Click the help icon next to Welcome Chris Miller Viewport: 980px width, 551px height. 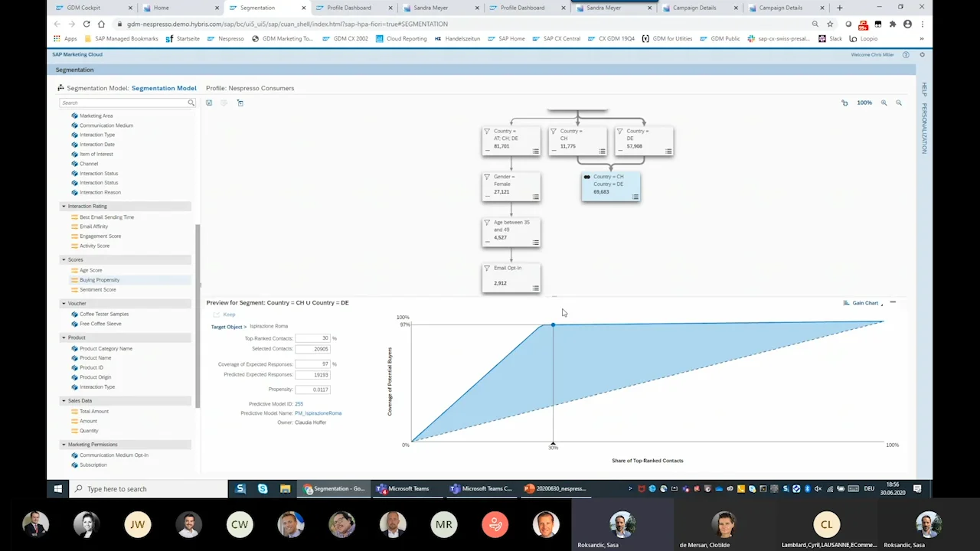(906, 55)
